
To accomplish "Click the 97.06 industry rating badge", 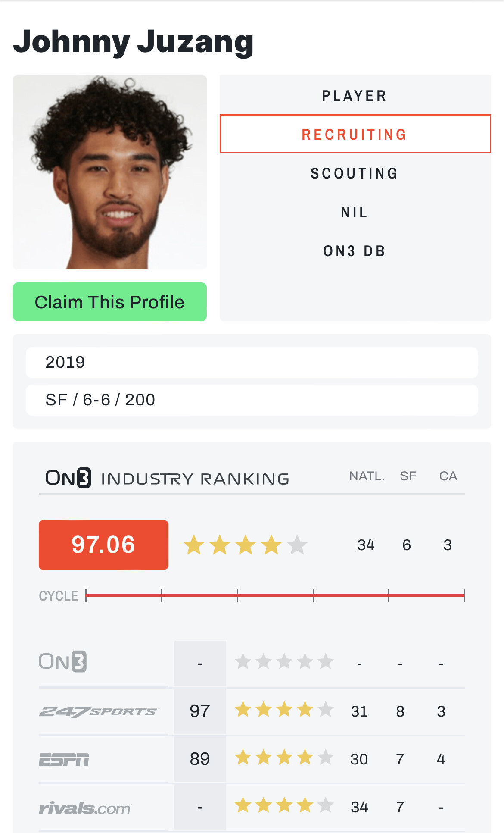I will click(103, 545).
